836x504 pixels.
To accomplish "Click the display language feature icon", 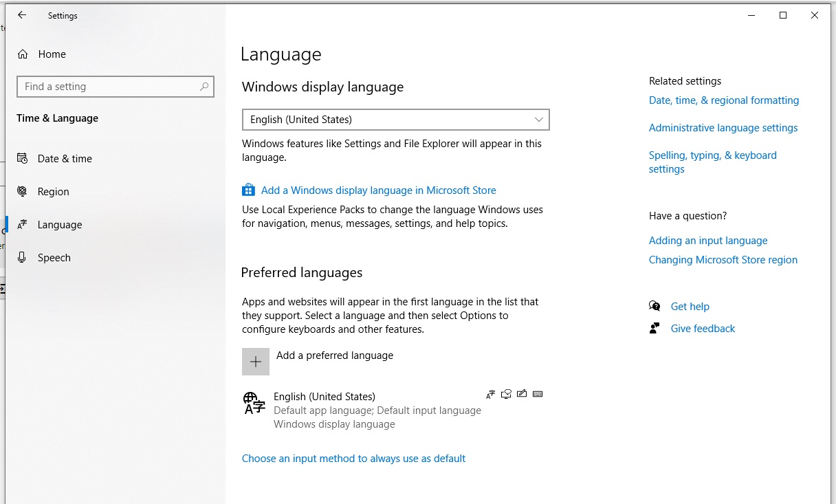I will (490, 395).
